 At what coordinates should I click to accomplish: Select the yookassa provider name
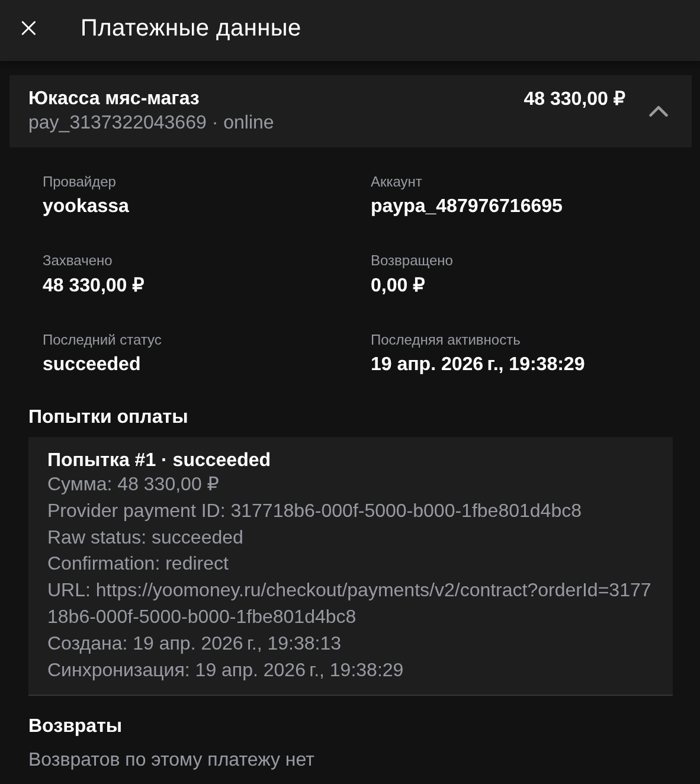(x=85, y=206)
